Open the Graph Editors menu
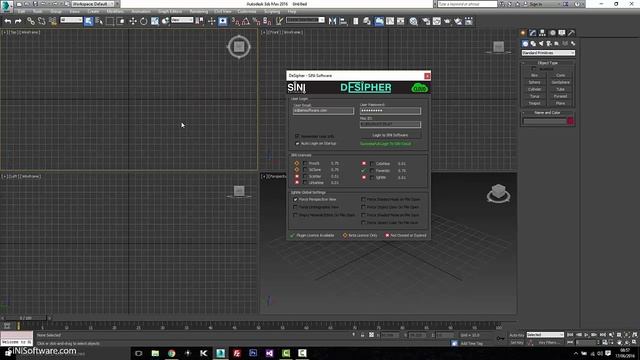The image size is (640, 360). click(170, 11)
